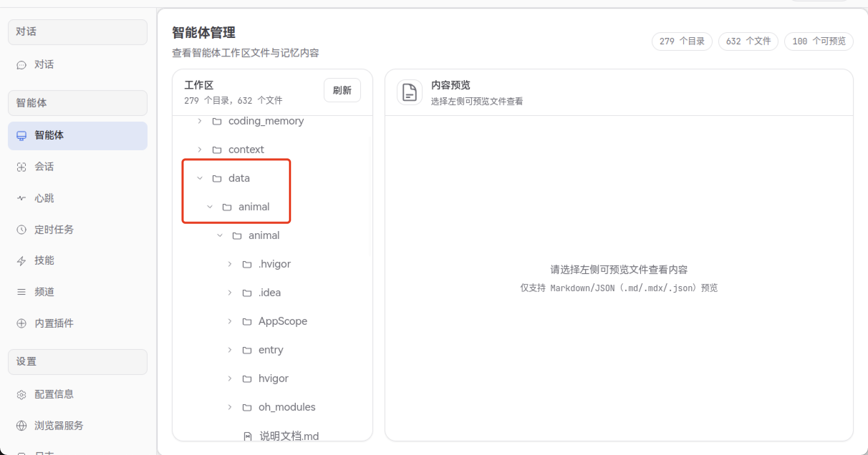This screenshot has height=455, width=868.
Task: Open the 对话 menu item
Action: [x=78, y=65]
